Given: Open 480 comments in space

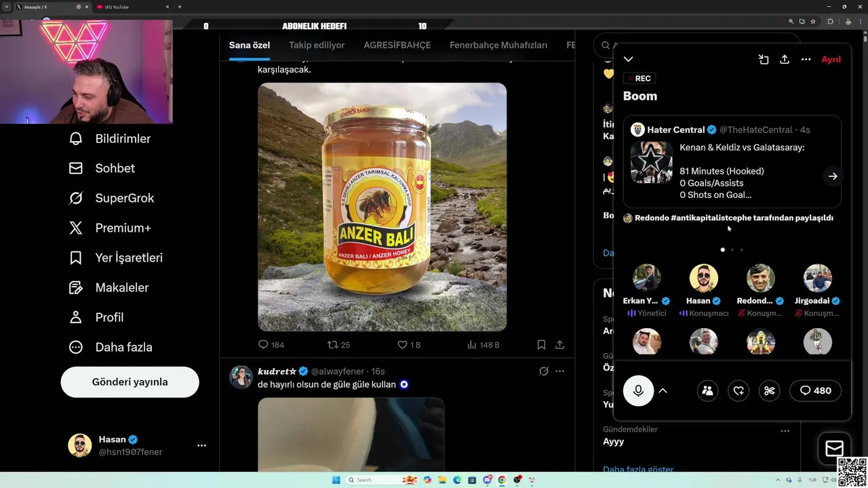Looking at the screenshot, I should (815, 390).
